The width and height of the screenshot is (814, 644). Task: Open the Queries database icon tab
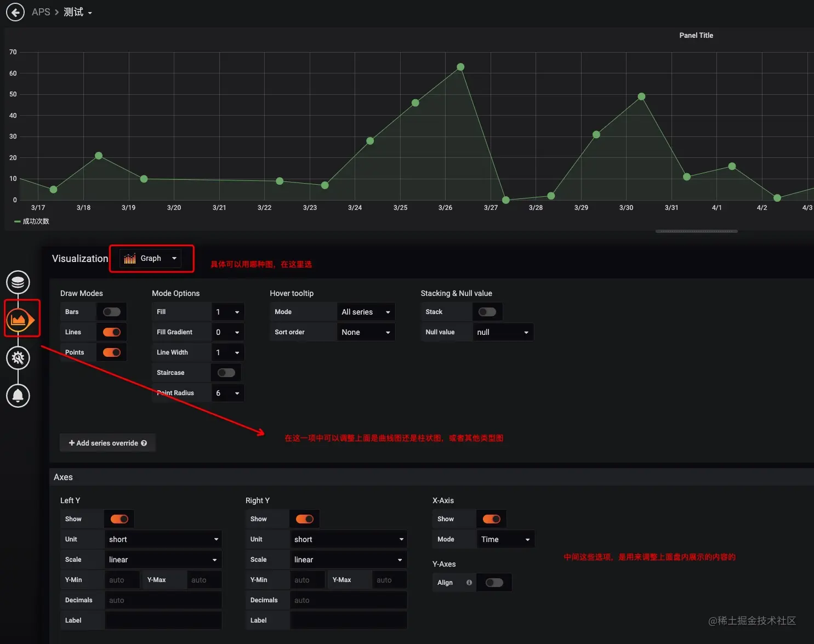pos(18,282)
